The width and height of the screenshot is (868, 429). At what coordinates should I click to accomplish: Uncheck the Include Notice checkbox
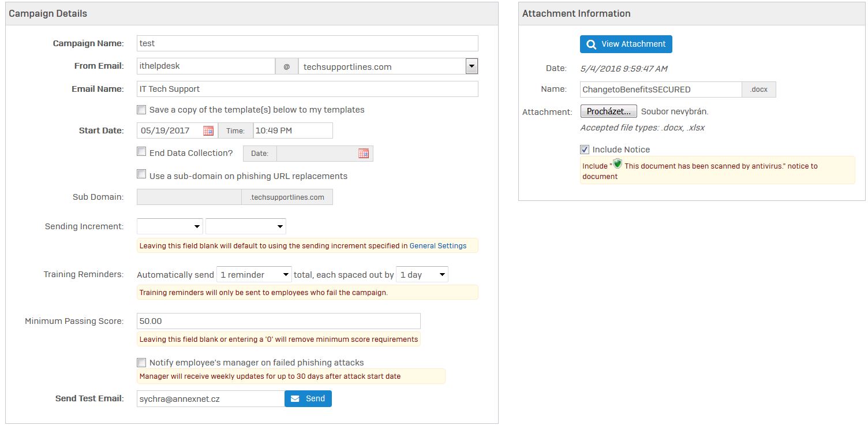(585, 150)
